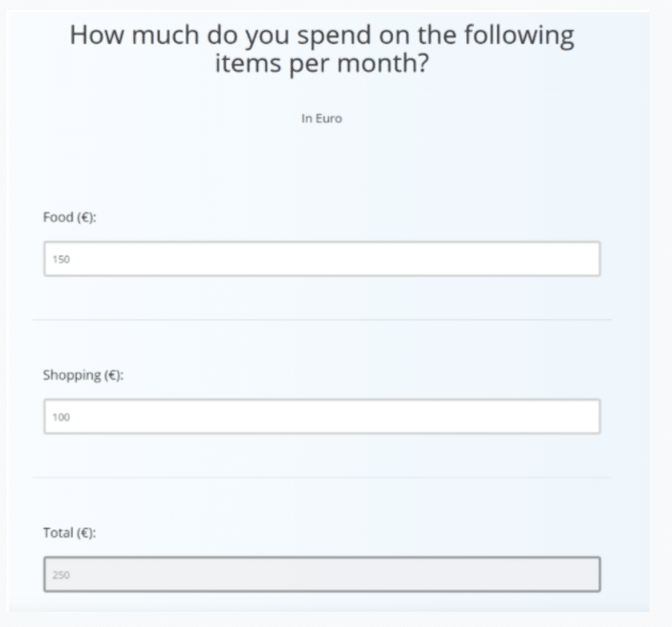
Task: Click the divider line below the Food field
Action: tap(321, 320)
